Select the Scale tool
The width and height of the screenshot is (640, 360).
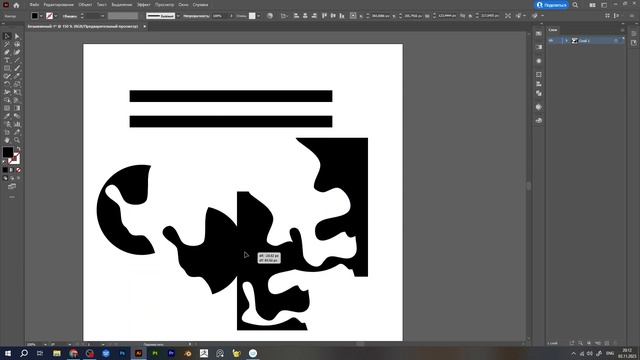coord(17,84)
